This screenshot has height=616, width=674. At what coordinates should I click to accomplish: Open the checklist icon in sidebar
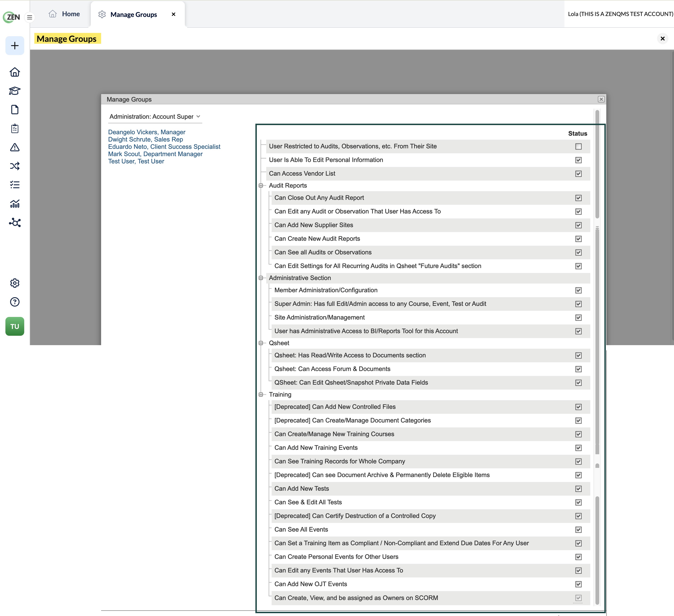15,185
